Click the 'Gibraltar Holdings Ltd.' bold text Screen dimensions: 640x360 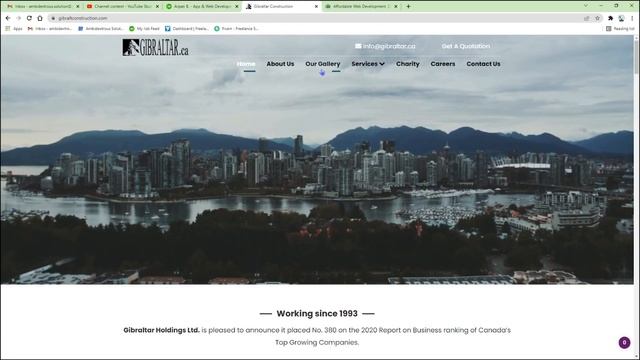tap(162, 330)
